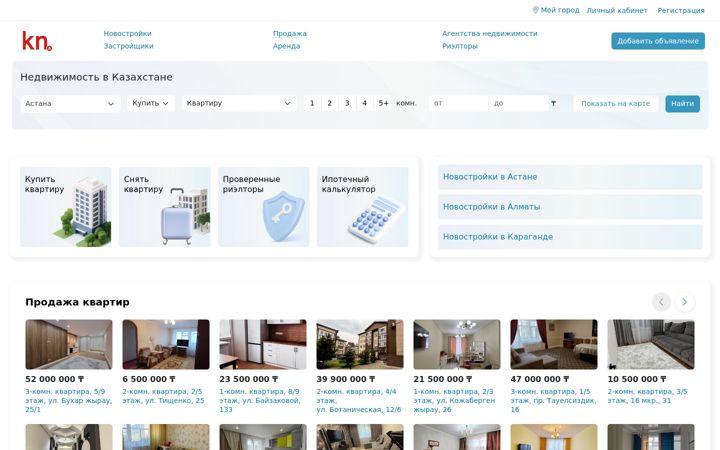
Task: Open listing link ул. Байзаковой, 133
Action: click(x=260, y=400)
